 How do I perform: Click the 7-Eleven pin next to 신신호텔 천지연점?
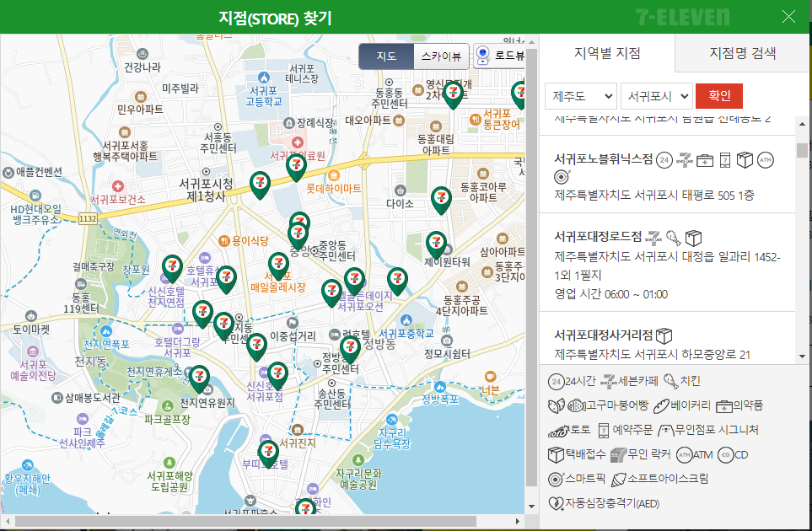coord(173,269)
